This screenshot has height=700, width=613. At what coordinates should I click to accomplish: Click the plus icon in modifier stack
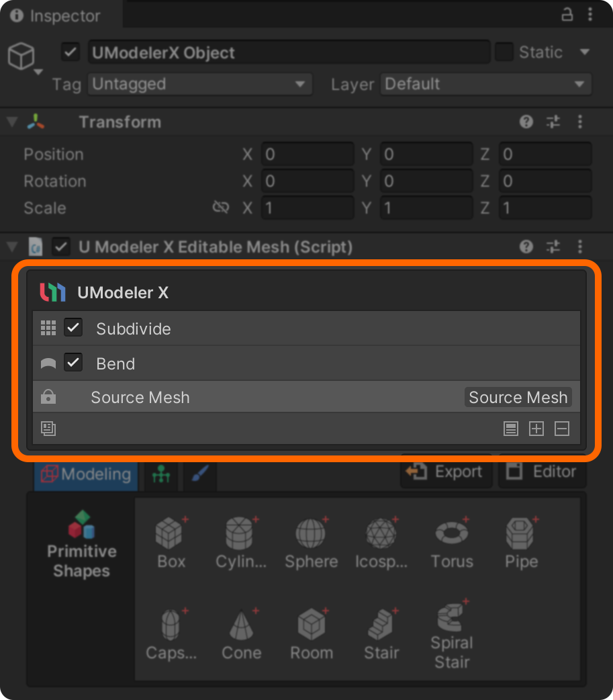[536, 429]
